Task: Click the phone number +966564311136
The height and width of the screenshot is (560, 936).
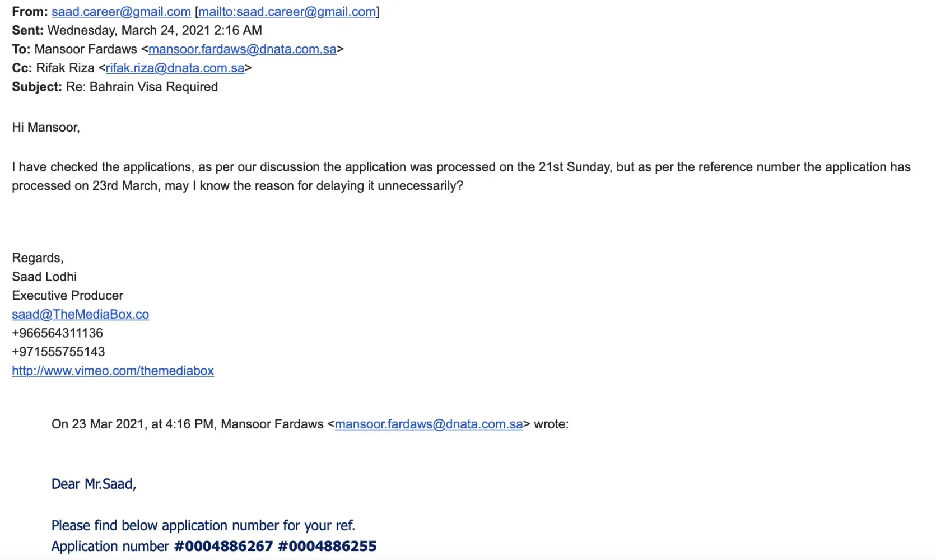Action: (57, 333)
